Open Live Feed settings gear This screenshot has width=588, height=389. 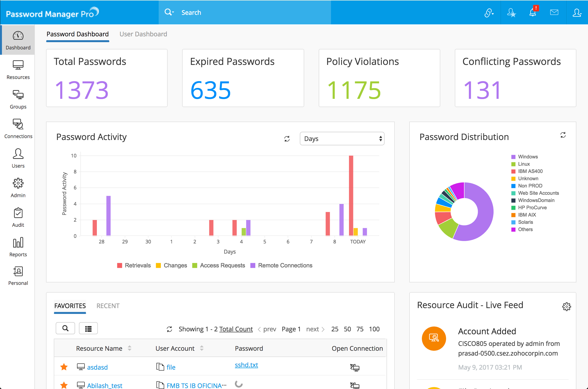coord(566,306)
